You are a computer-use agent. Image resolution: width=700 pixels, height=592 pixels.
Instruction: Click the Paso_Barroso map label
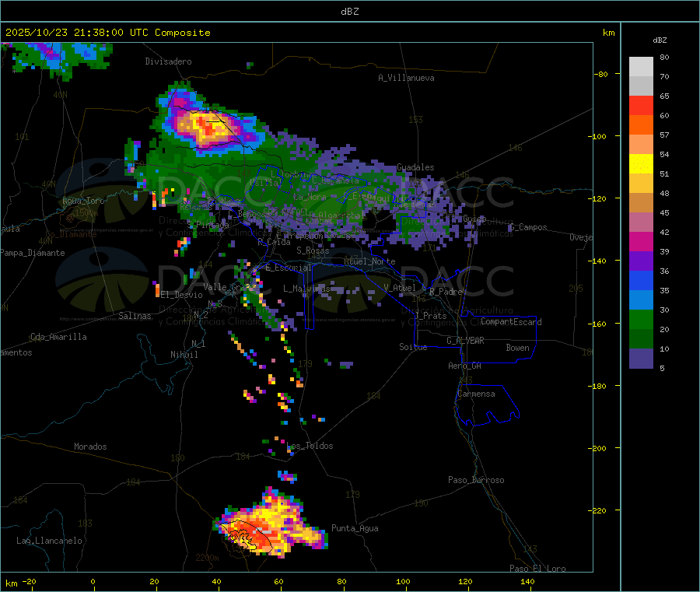coord(476,480)
